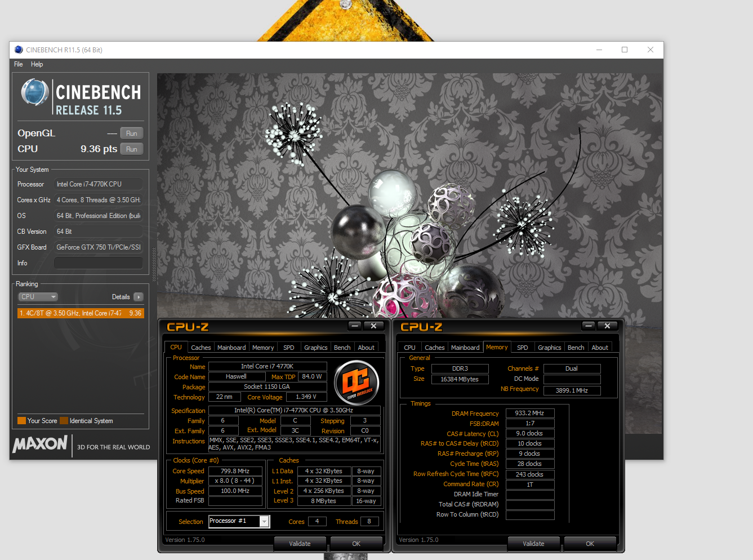Viewport: 753px width, 560px height.
Task: Switch to Memory tab in left CPU-Z
Action: coord(263,348)
